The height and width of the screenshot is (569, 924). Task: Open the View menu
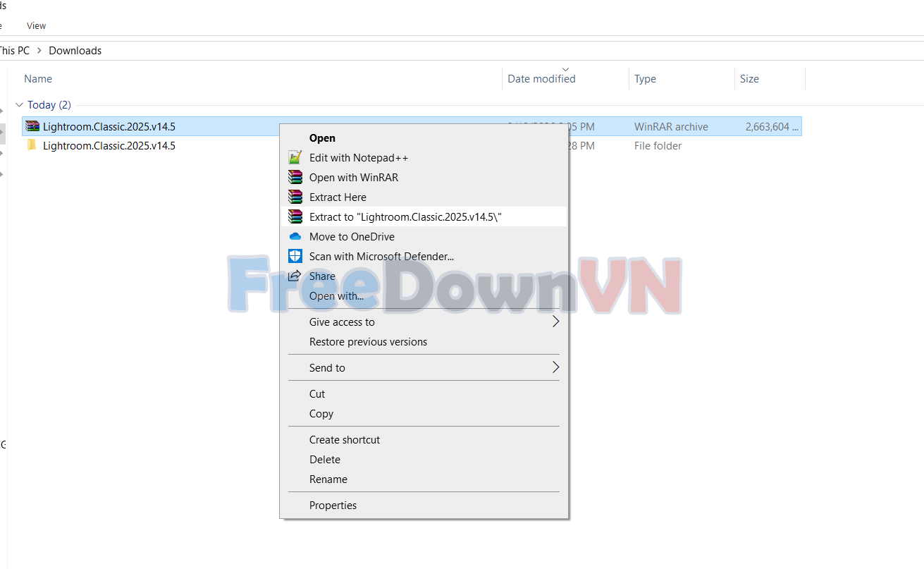tap(36, 25)
